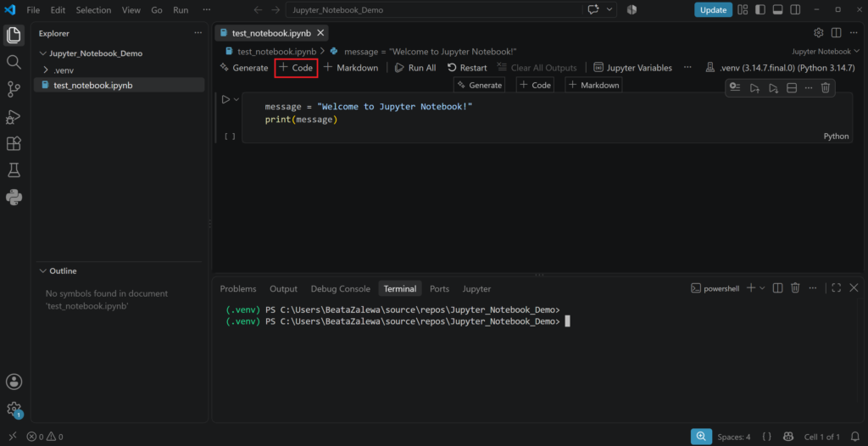Restart the kernel from the notebook toolbar
868x446 pixels.
pos(467,68)
